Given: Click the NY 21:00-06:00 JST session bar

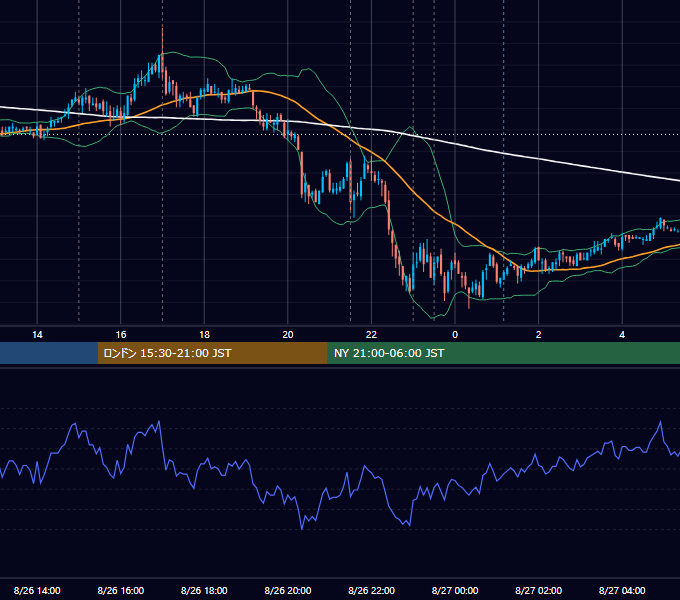Looking at the screenshot, I should click(x=503, y=353).
